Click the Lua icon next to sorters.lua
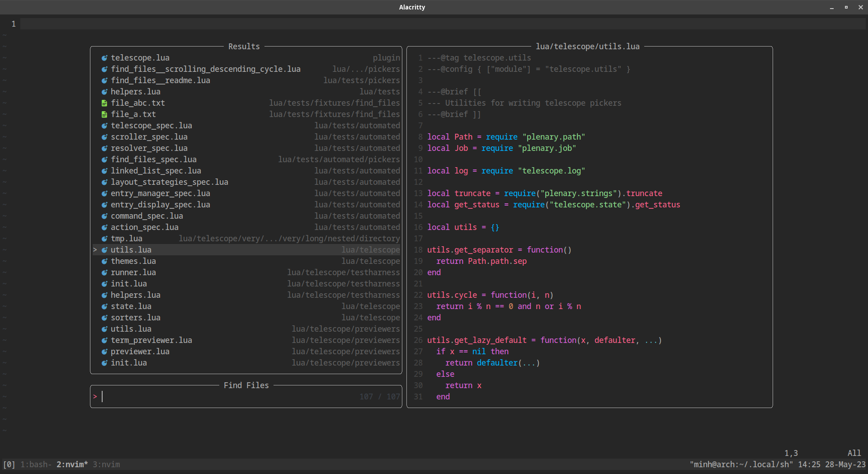868x474 pixels. tap(104, 317)
